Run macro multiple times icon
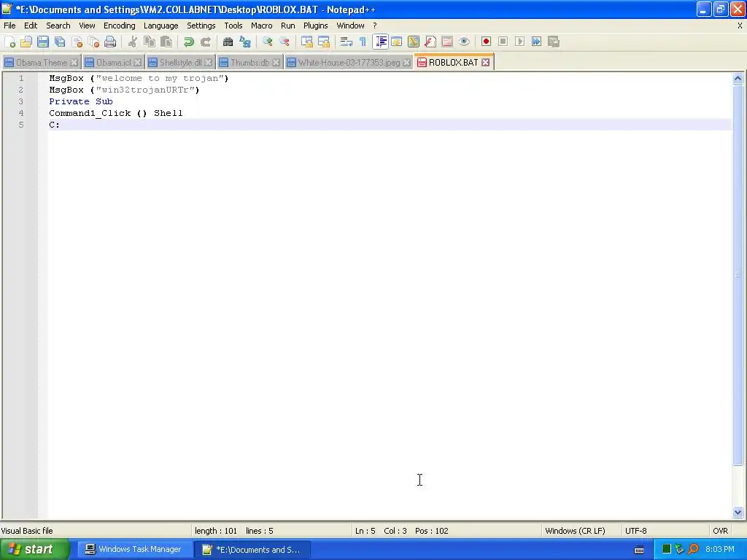Screen dimensions: 747x560 (536, 42)
